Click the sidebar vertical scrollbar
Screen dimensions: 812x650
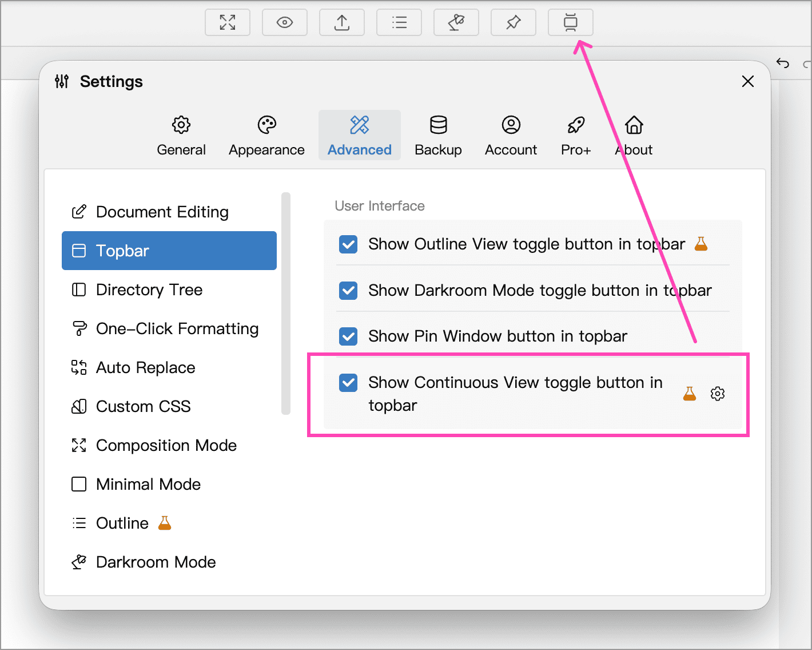pyautogui.click(x=286, y=303)
